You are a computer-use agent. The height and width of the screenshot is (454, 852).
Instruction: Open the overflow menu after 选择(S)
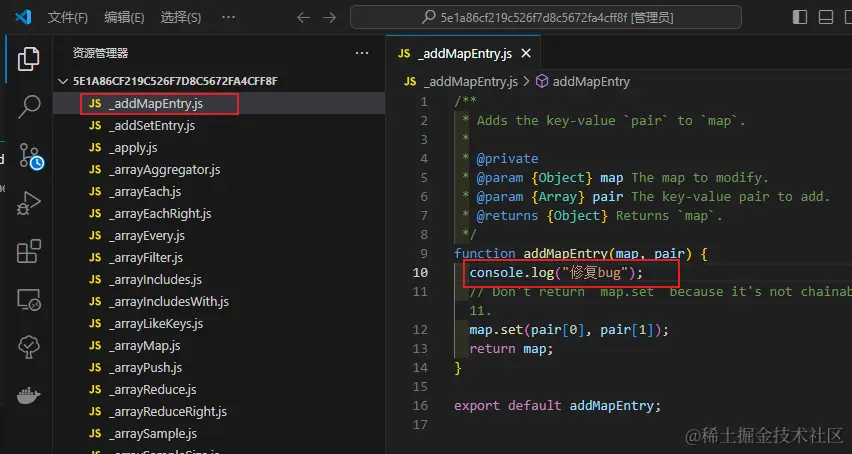(x=229, y=17)
